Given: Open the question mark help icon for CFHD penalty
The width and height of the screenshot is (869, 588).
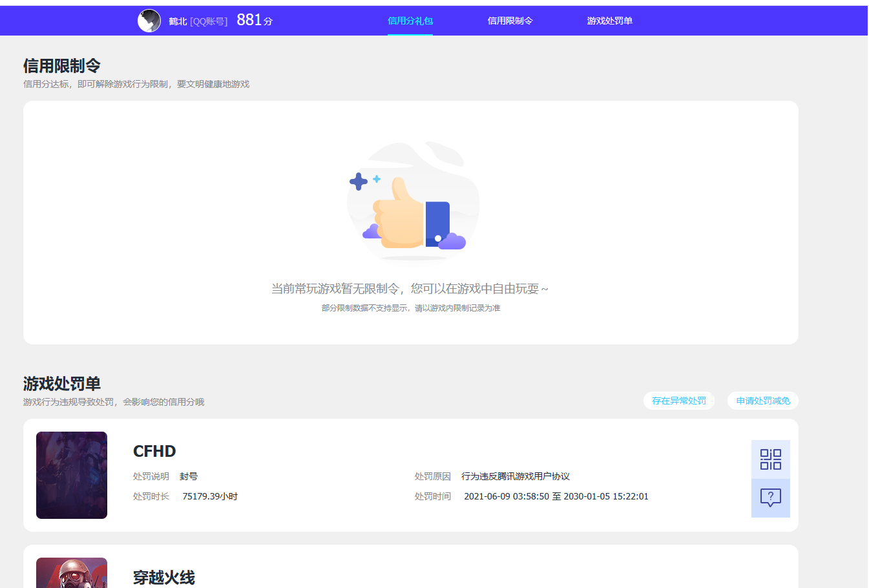Looking at the screenshot, I should tap(770, 498).
